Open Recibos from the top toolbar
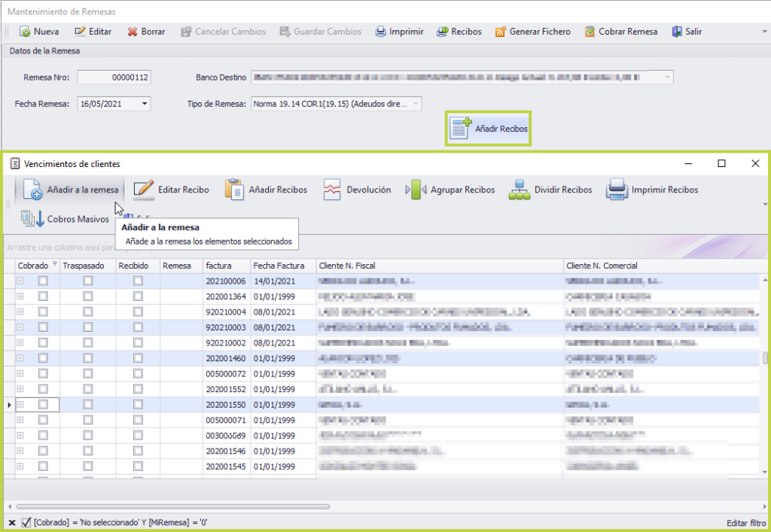The width and height of the screenshot is (771, 532). pyautogui.click(x=459, y=32)
